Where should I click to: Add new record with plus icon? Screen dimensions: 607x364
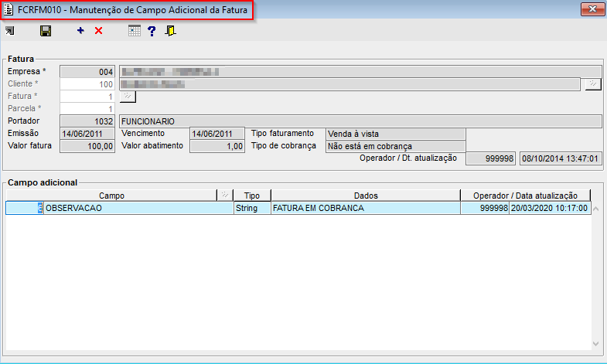pos(80,31)
